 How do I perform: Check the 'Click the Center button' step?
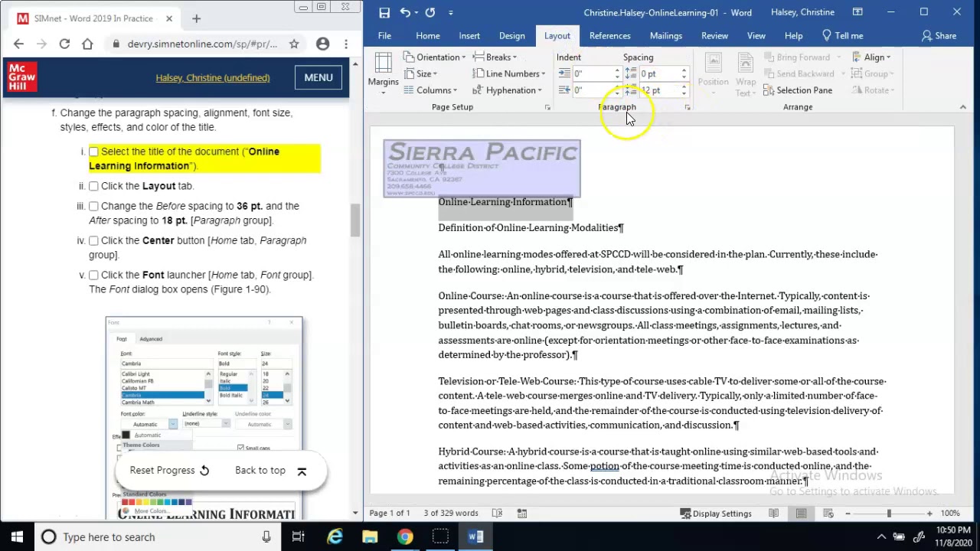click(x=93, y=240)
